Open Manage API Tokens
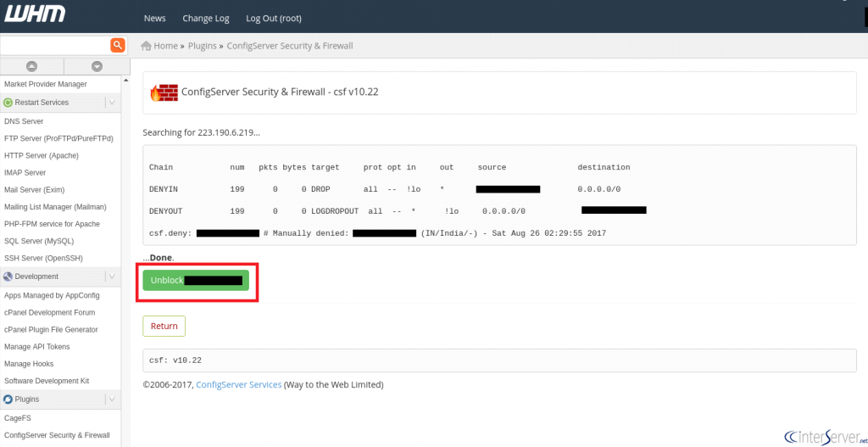The height and width of the screenshot is (447, 868). point(37,347)
